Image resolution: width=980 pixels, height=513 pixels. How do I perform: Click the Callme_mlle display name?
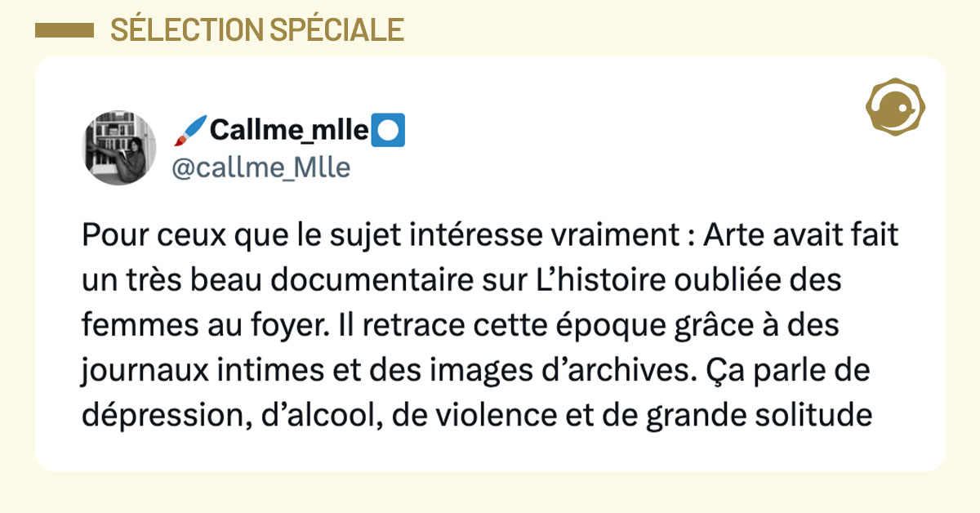[289, 129]
